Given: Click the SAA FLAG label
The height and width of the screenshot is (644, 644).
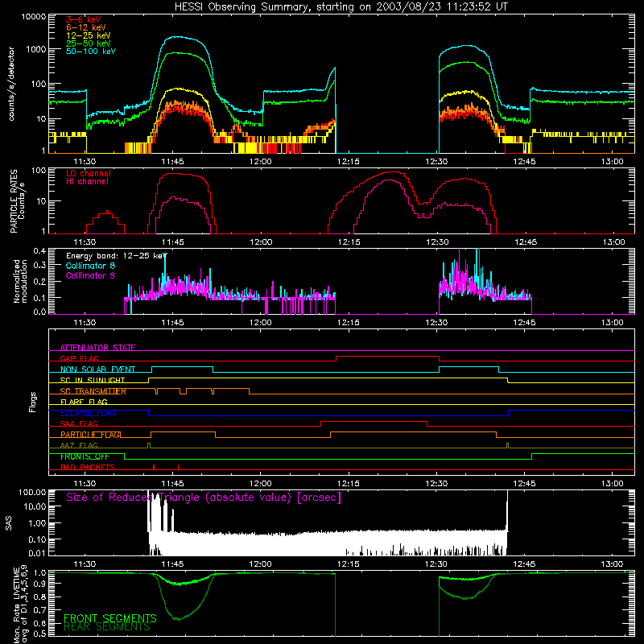Looking at the screenshot, I should coord(79,423).
